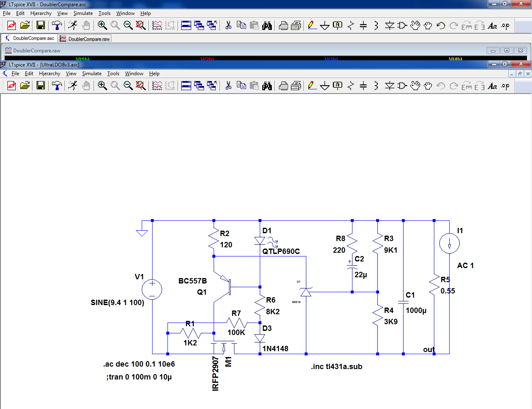This screenshot has width=532, height=409.
Task: Click the .ac dec 100 0.1 10e6 directive
Action: click(x=139, y=364)
